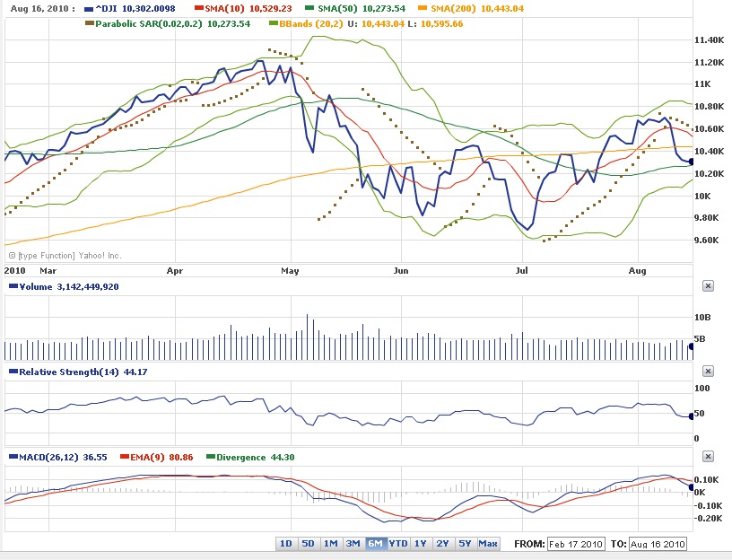Click the Parabolic SAR brown legend swatch
Viewport: 732px width, 560px height.
(90, 23)
